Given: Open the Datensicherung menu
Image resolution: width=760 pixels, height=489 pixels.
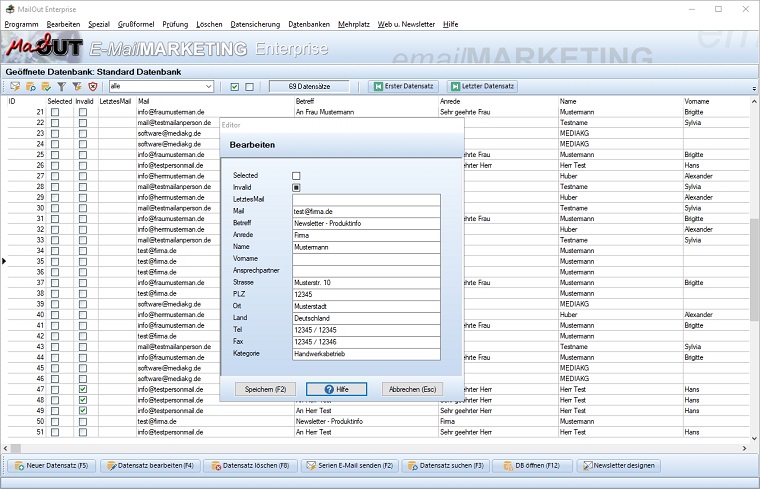Looking at the screenshot, I should pos(255,24).
